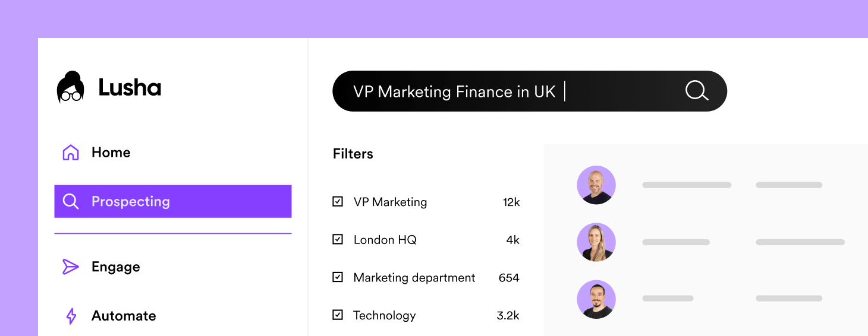Screen dimensions: 868x336
Task: Click the Automate lightning bolt icon
Action: [71, 316]
